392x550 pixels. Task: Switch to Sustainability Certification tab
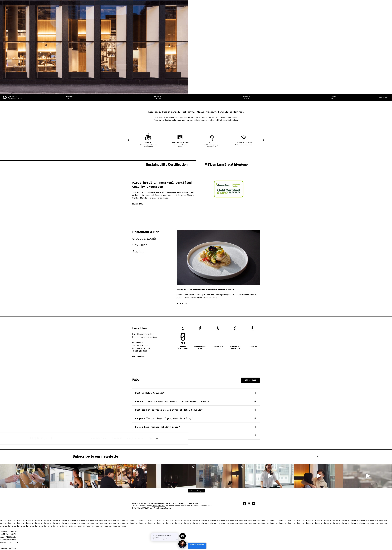click(167, 165)
